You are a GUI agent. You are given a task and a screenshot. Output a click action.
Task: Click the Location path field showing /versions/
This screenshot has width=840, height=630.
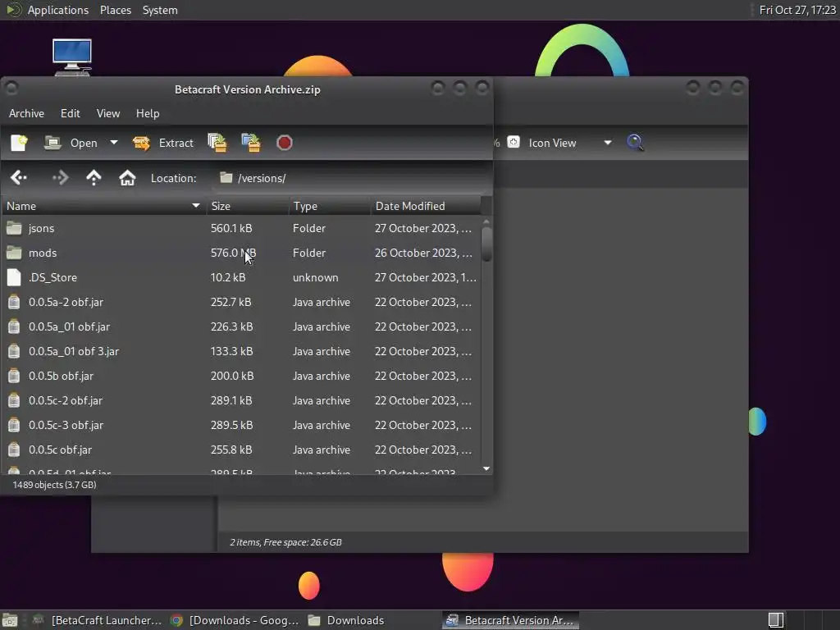click(x=351, y=178)
